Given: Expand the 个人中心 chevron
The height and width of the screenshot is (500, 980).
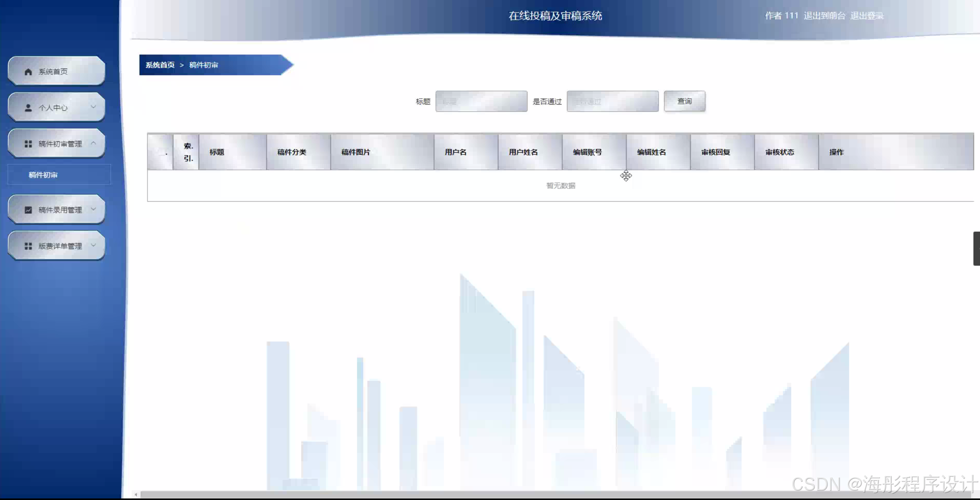Looking at the screenshot, I should 93,107.
